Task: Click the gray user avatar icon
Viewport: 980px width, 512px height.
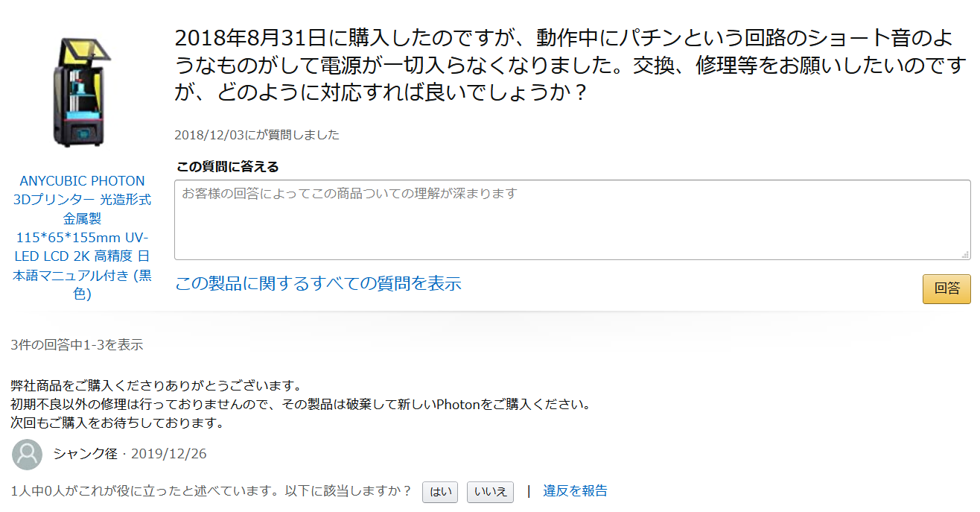Action: click(x=28, y=454)
